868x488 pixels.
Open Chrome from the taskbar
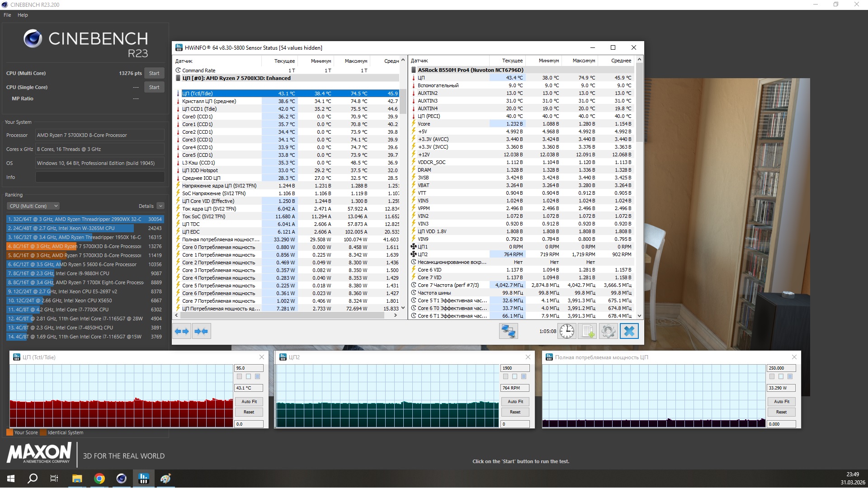pyautogui.click(x=99, y=479)
